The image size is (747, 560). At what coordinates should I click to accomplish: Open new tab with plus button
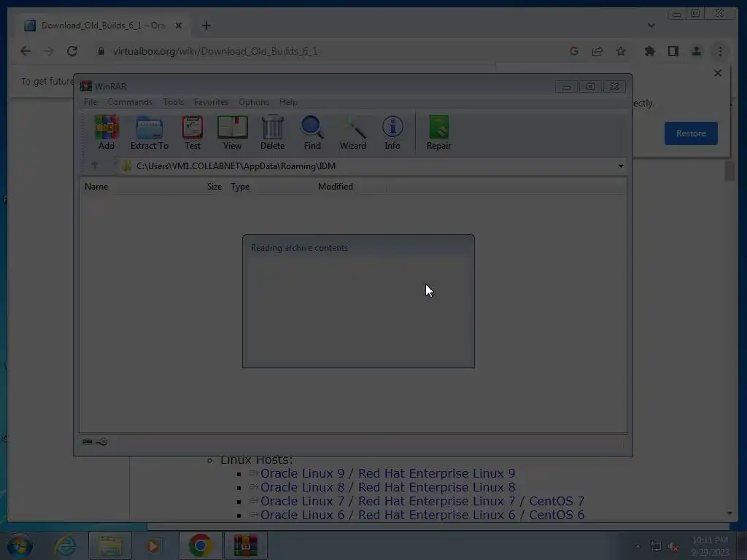[x=206, y=26]
